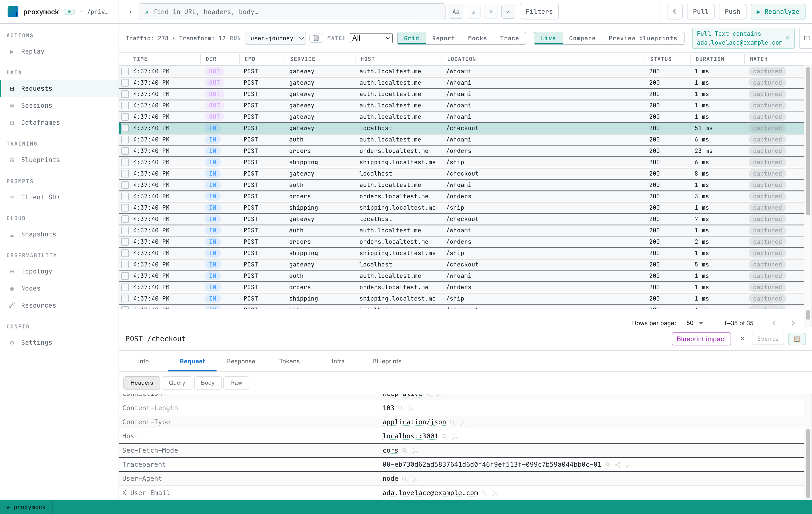Go to previous page of results

[x=774, y=323]
